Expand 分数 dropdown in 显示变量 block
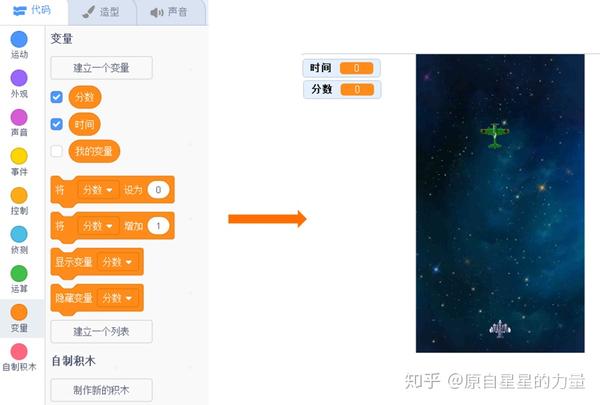The width and height of the screenshot is (600, 405). coord(117,262)
